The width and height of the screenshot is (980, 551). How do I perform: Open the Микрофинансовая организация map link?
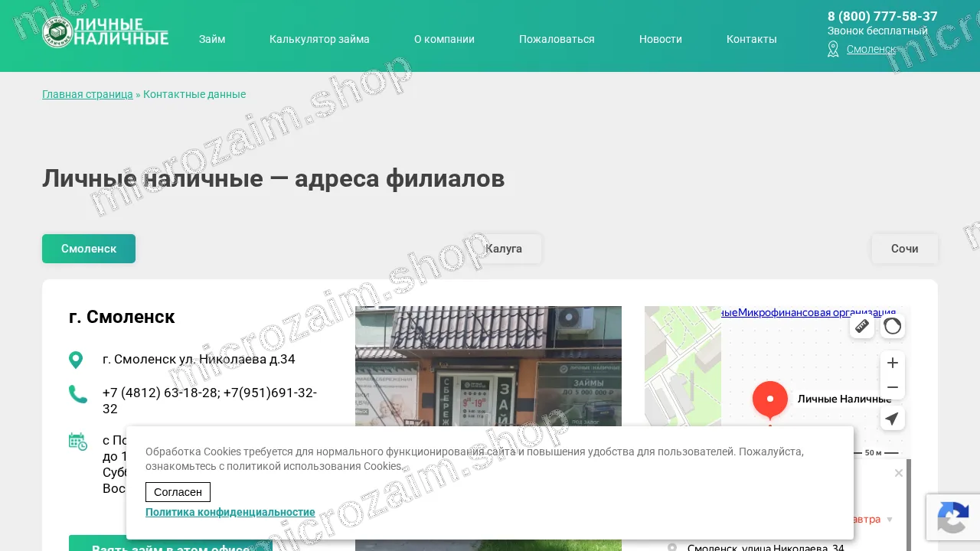coord(817,312)
